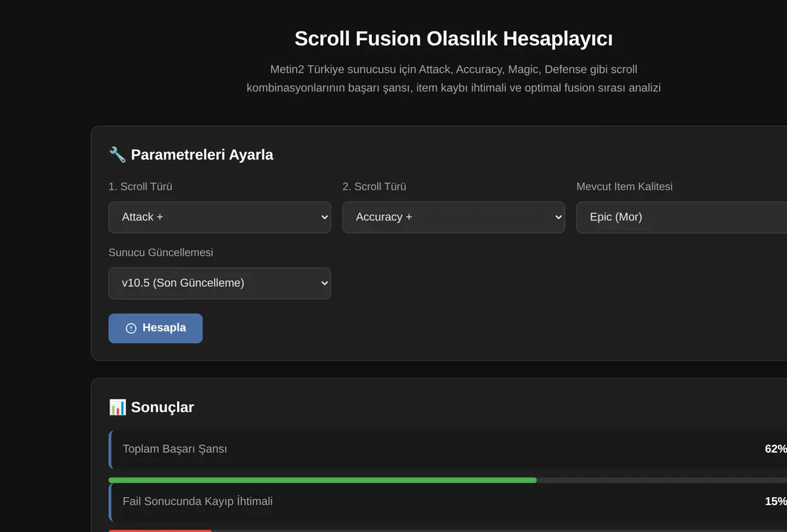
Task: Click the Metin2 Türkiye description paragraph
Action: pyautogui.click(x=453, y=78)
